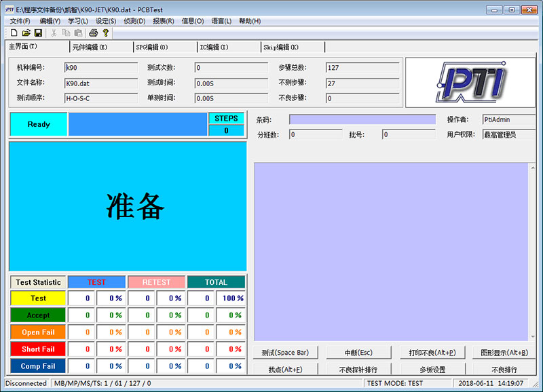
Task: Click the Print toolbar icon
Action: (94, 33)
